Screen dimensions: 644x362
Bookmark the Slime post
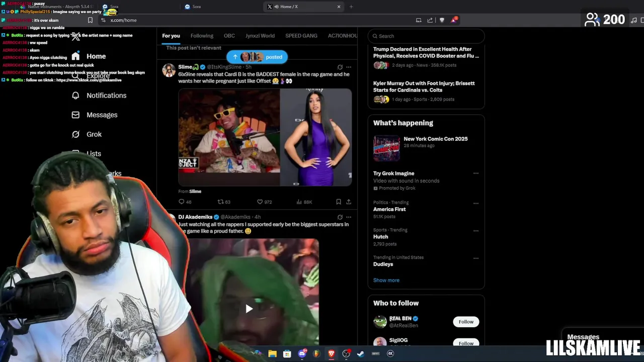tap(339, 202)
